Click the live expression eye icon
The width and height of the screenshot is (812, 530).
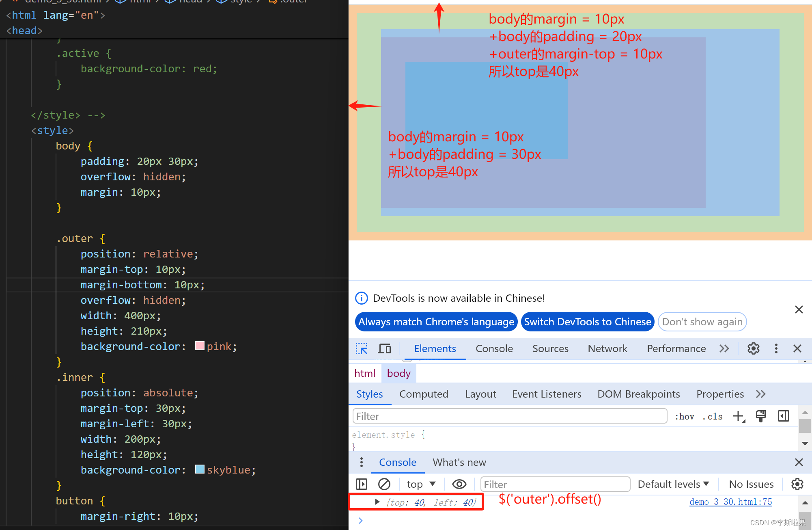(459, 484)
